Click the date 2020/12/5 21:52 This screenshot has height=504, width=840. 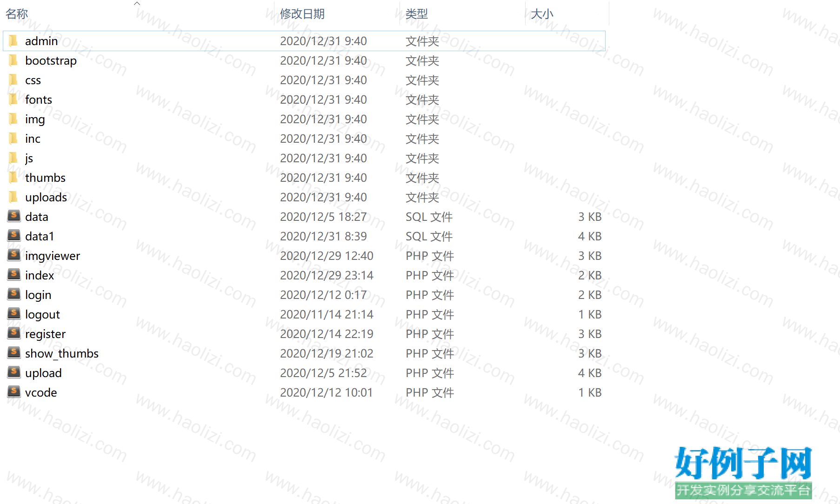point(323,373)
